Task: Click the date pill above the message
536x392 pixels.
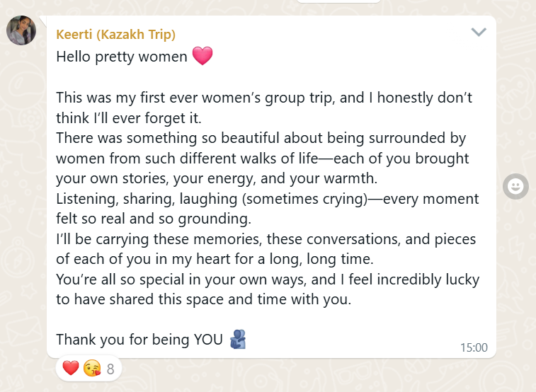Action: (x=338, y=1)
